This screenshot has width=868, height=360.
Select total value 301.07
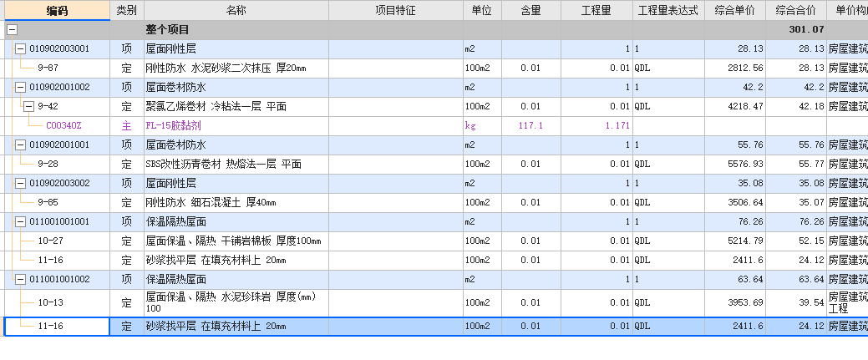coord(796,30)
